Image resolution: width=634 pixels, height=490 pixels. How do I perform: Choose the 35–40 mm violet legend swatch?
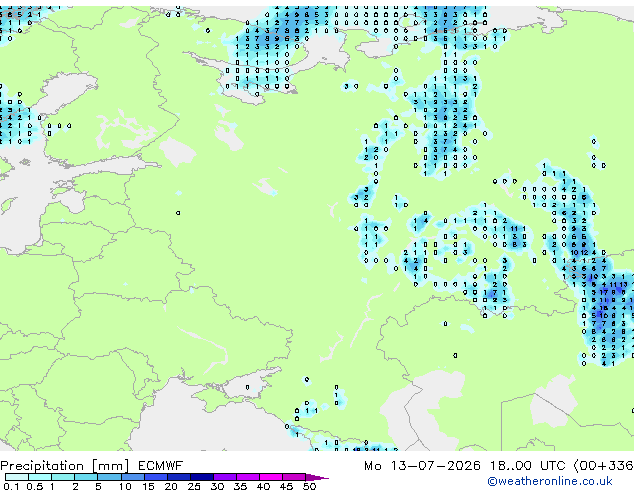247,477
